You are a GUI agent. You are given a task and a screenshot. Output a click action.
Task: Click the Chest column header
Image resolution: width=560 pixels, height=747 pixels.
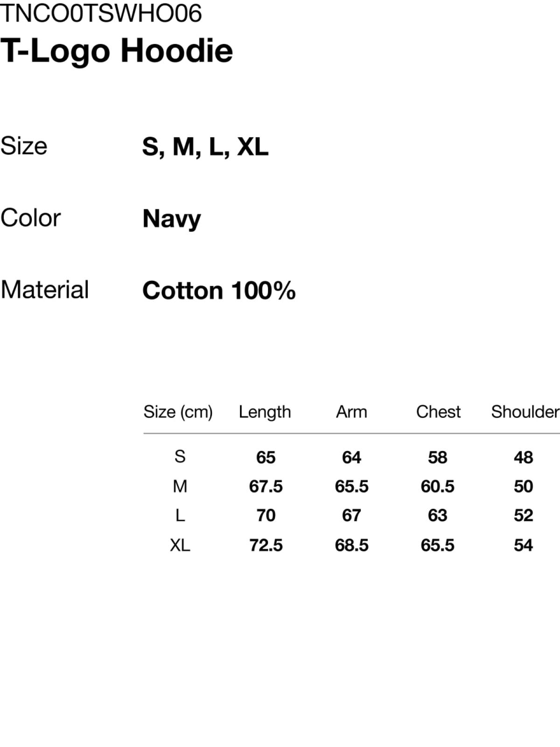[x=438, y=412]
